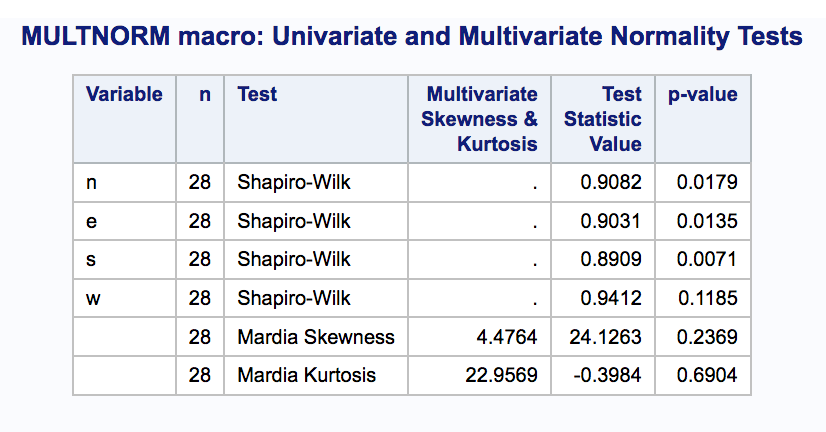
Task: Select variable n row header
Action: tap(91, 182)
